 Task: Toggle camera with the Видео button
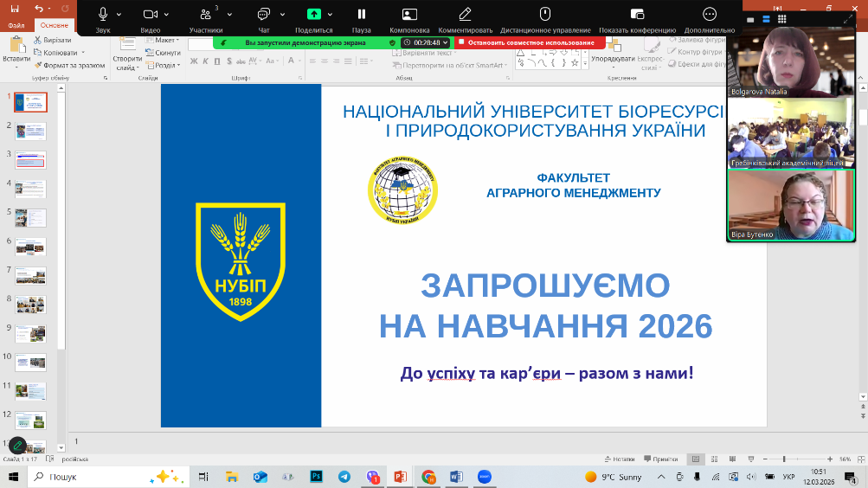150,14
